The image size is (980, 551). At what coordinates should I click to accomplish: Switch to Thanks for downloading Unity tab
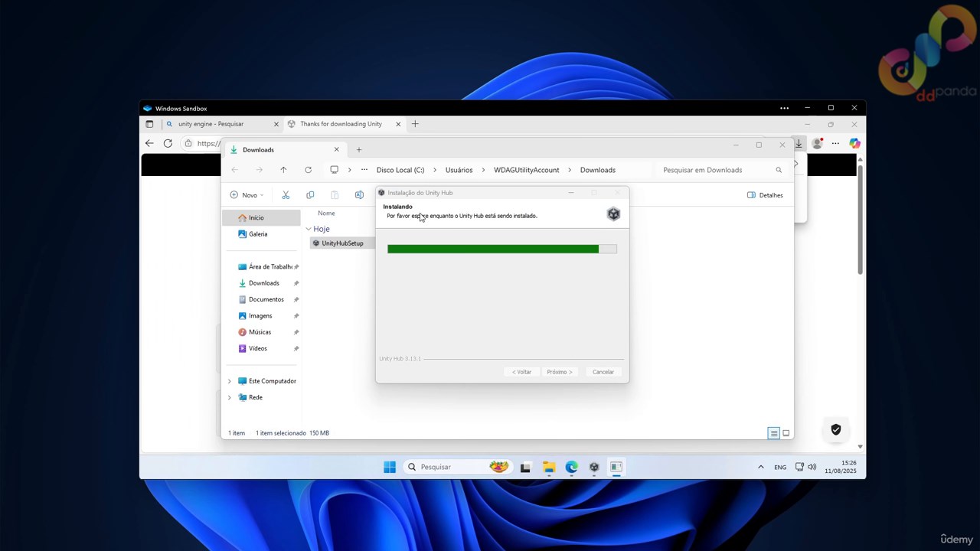tap(344, 124)
